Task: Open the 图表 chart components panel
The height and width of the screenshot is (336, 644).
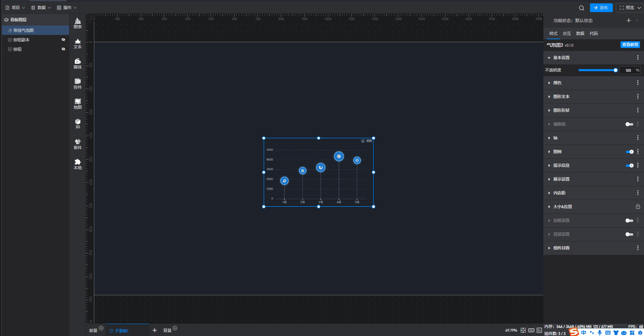Action: click(x=77, y=23)
